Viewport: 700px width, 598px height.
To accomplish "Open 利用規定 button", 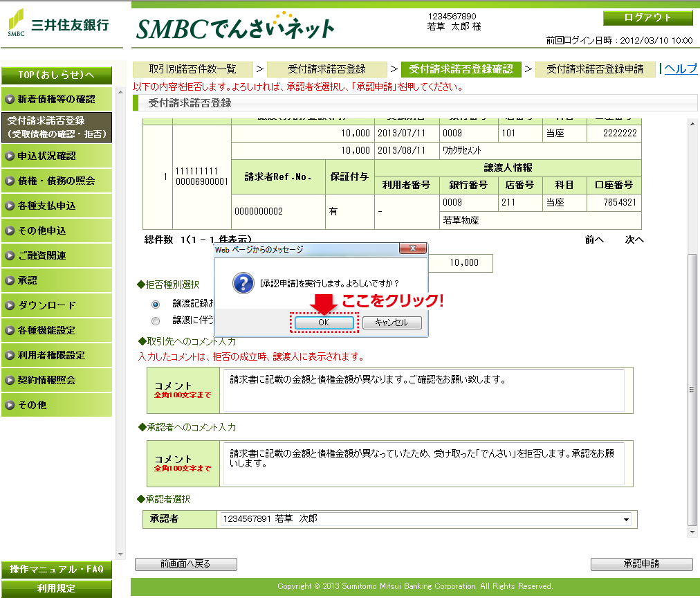I will click(x=57, y=588).
